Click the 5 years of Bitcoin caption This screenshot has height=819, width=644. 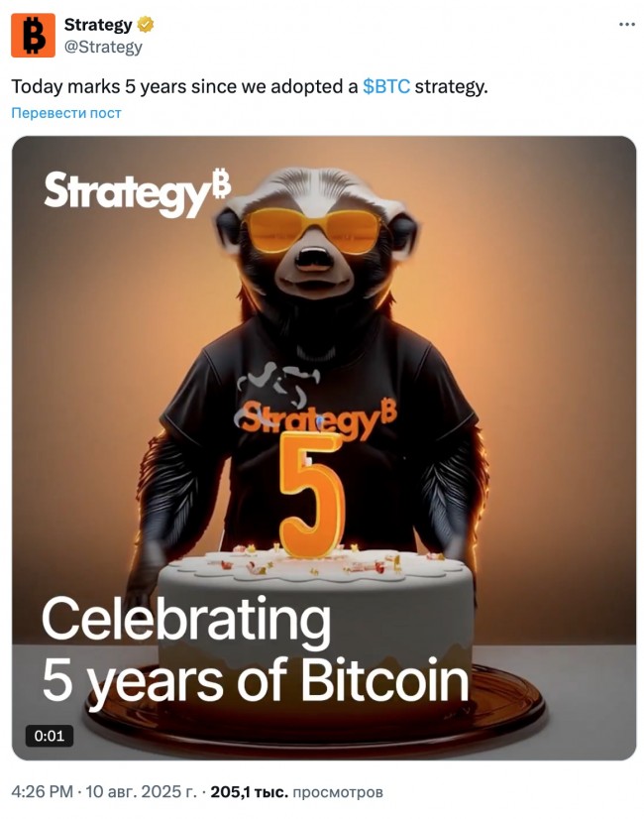click(x=255, y=681)
